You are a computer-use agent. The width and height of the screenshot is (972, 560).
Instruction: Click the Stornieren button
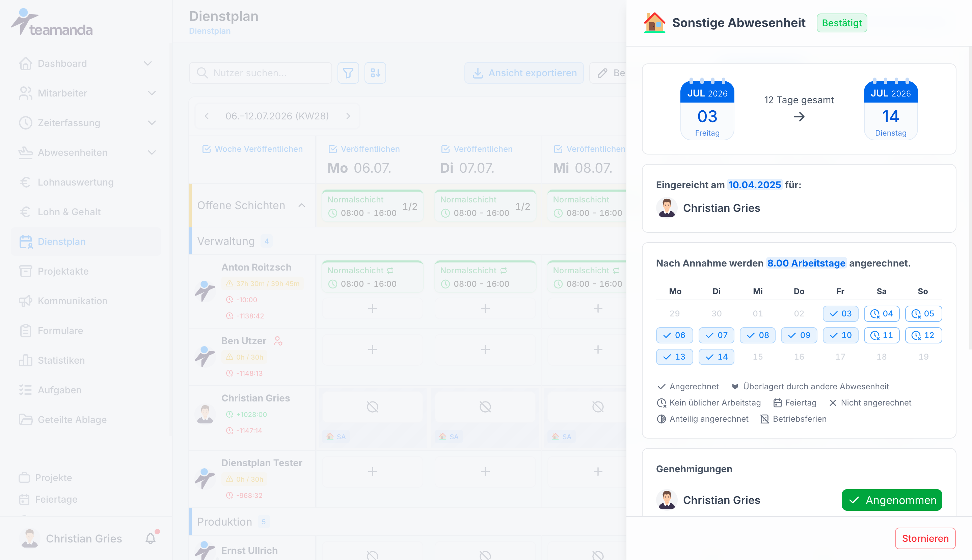tap(925, 538)
